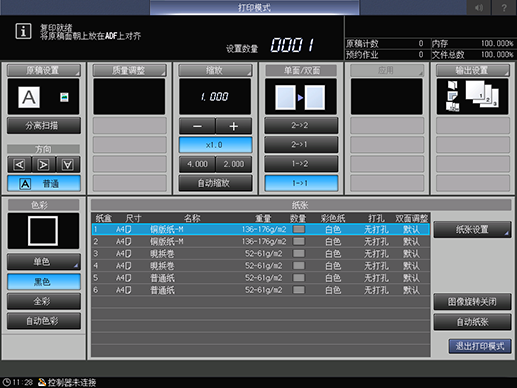
Task: Click 自动缩放 auto zoom button
Action: 215,183
